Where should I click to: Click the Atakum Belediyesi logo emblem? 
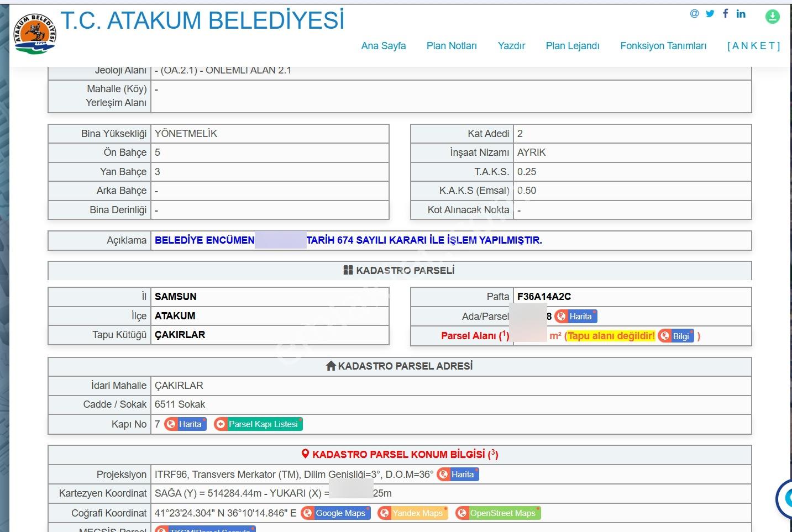(34, 34)
